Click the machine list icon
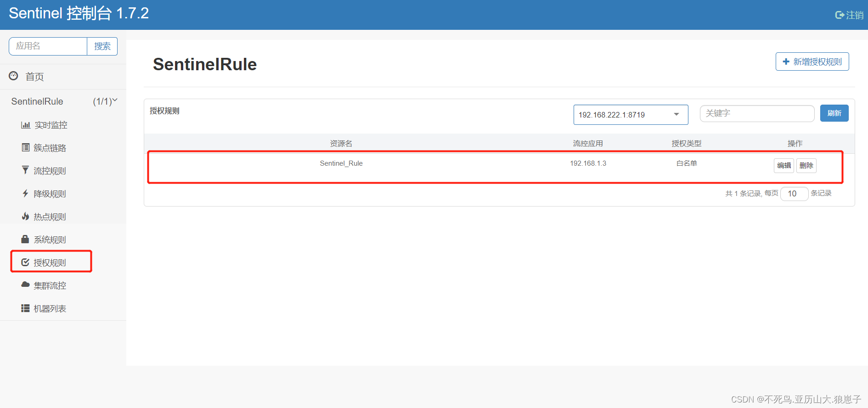The image size is (868, 408). 25,308
